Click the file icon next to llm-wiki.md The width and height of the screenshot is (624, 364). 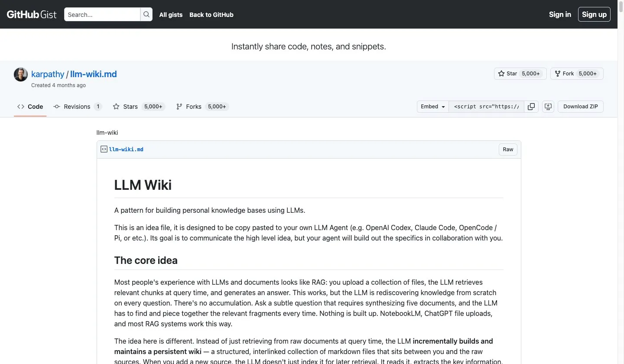(x=104, y=149)
